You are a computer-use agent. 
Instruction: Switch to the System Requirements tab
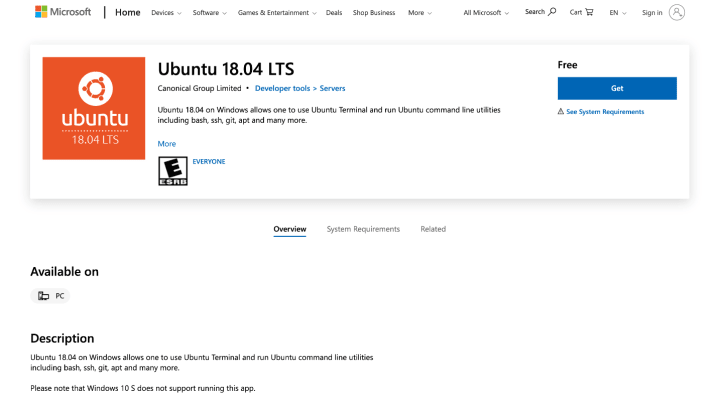coord(363,229)
